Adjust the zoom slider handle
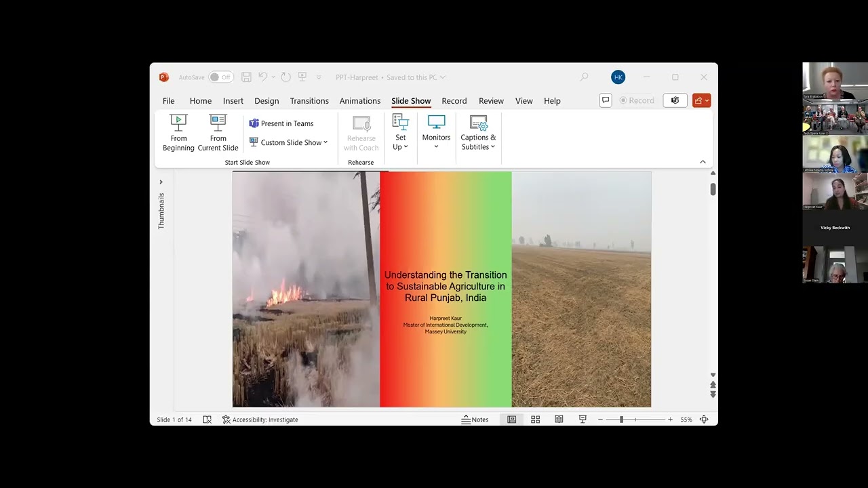This screenshot has height=488, width=868. point(621,420)
